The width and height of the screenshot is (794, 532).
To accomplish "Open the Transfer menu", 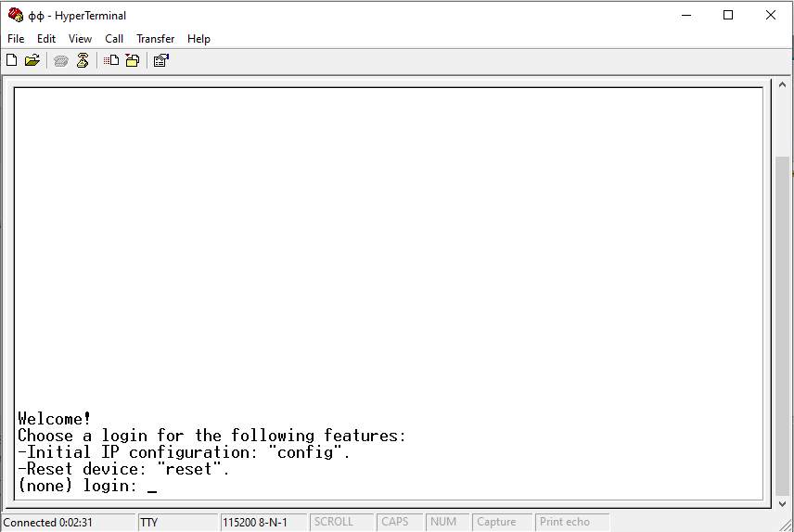I will (156, 39).
